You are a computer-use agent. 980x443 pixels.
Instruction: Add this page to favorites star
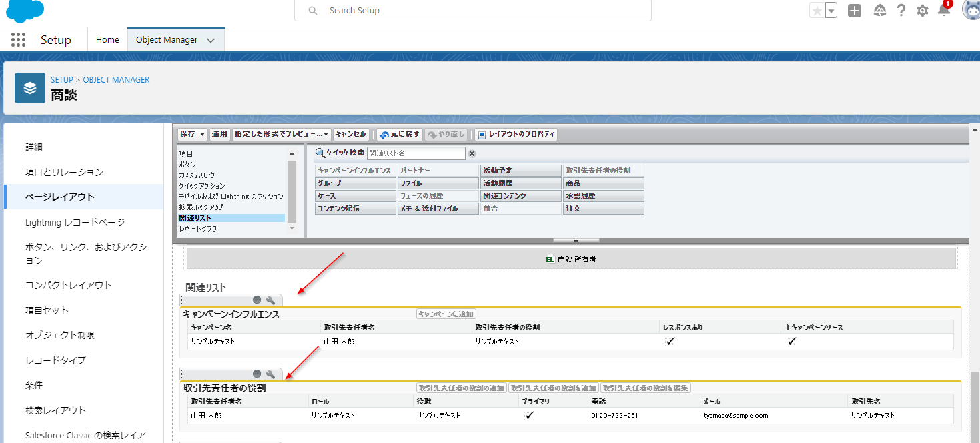point(817,11)
